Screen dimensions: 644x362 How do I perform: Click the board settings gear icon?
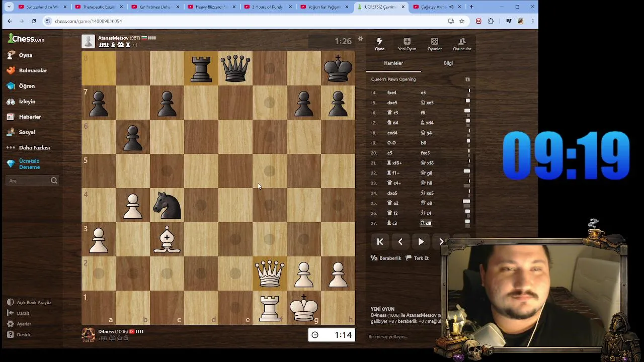click(x=360, y=39)
